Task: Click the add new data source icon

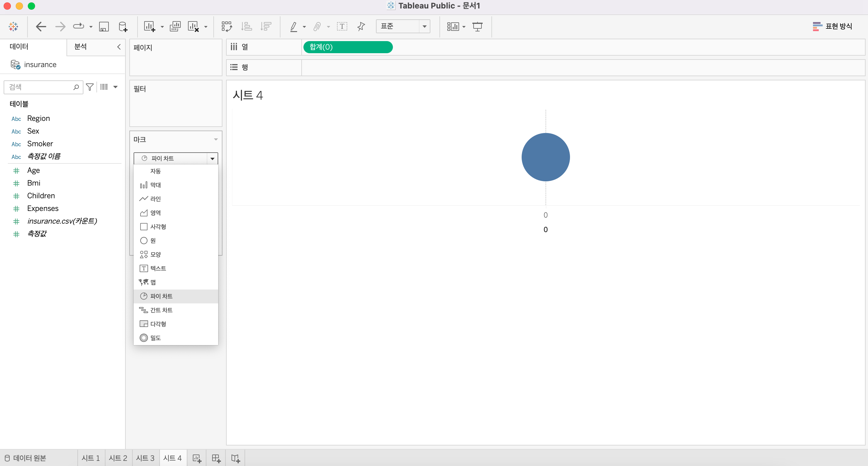Action: pyautogui.click(x=123, y=26)
